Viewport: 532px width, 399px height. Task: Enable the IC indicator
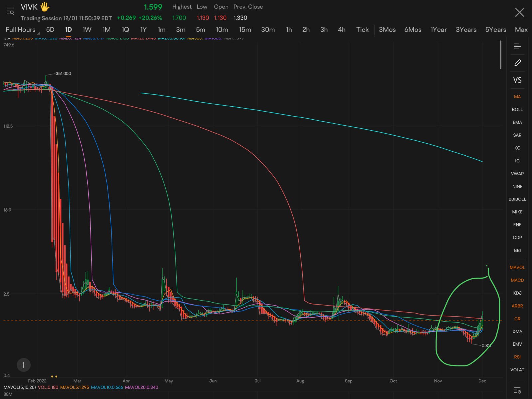point(517,161)
